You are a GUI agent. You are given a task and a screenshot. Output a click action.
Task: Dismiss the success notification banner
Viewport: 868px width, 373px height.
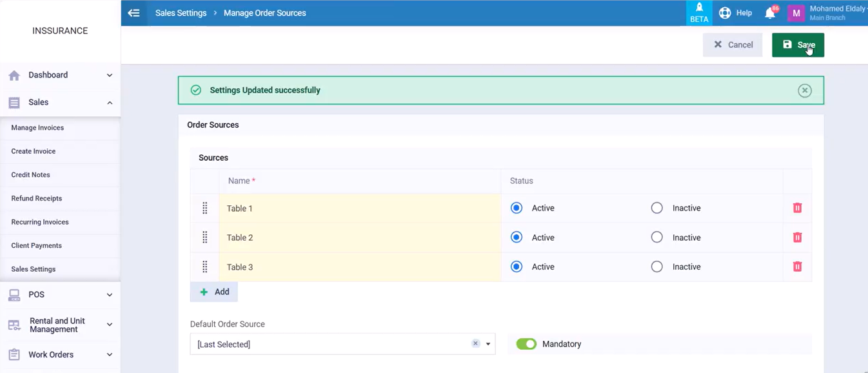click(x=804, y=90)
